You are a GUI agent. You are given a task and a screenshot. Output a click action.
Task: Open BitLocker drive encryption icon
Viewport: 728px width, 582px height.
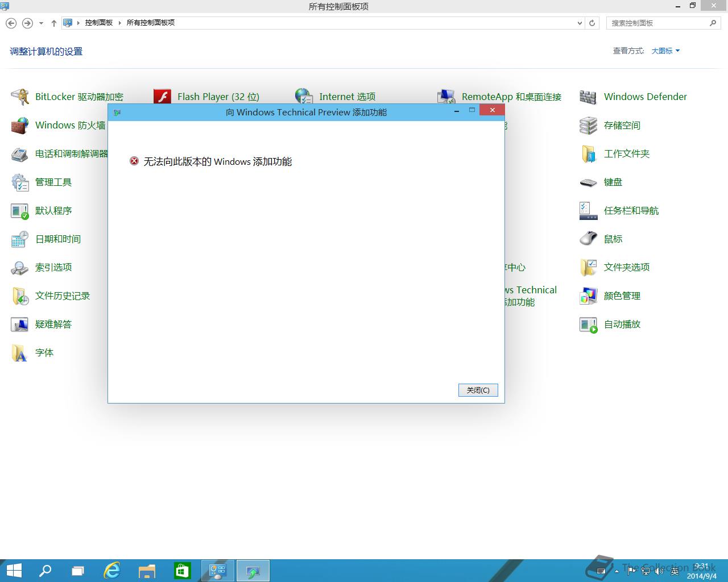click(20, 97)
